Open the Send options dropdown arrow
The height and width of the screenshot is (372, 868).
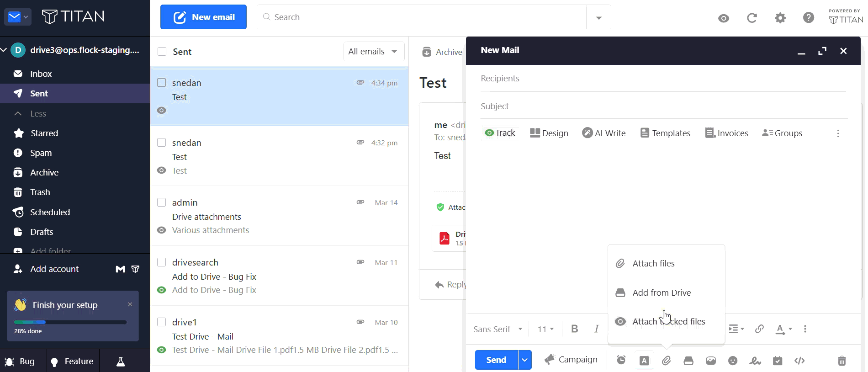tap(525, 360)
